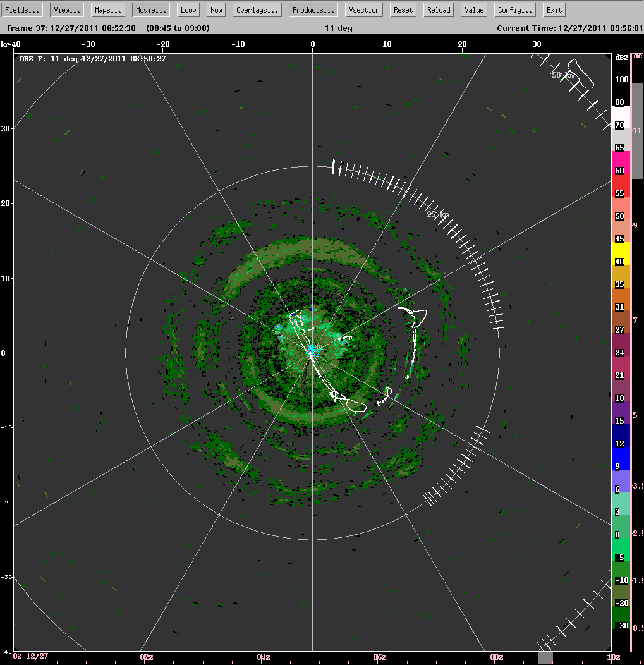Screen dimensions: 644x665
Task: Click the Frame 37 time status text
Action: [x=108, y=28]
